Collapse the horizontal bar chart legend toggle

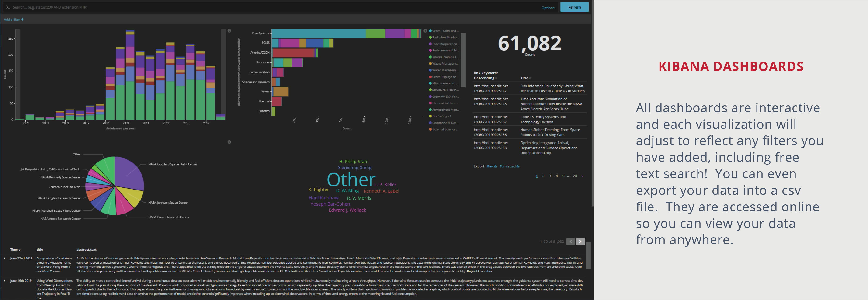425,31
